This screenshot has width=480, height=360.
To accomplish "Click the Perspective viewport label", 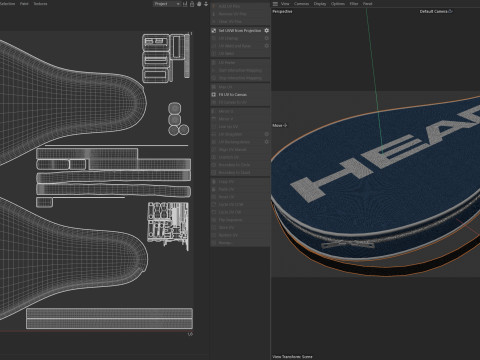I will click(282, 11).
